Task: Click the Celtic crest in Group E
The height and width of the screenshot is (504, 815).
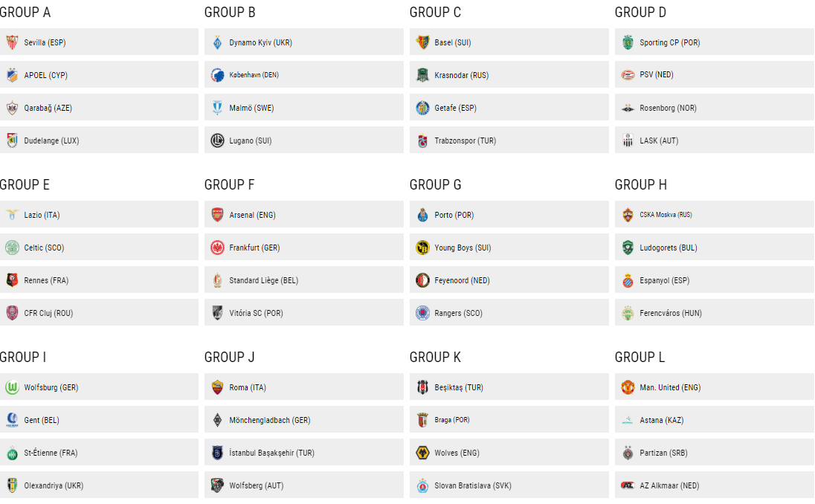Action: point(12,248)
